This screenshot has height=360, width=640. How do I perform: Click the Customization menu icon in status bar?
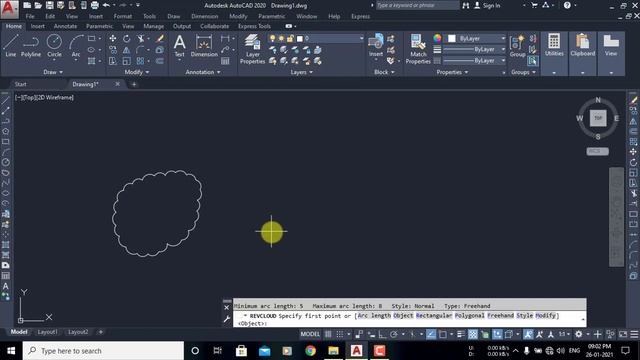tap(634, 334)
